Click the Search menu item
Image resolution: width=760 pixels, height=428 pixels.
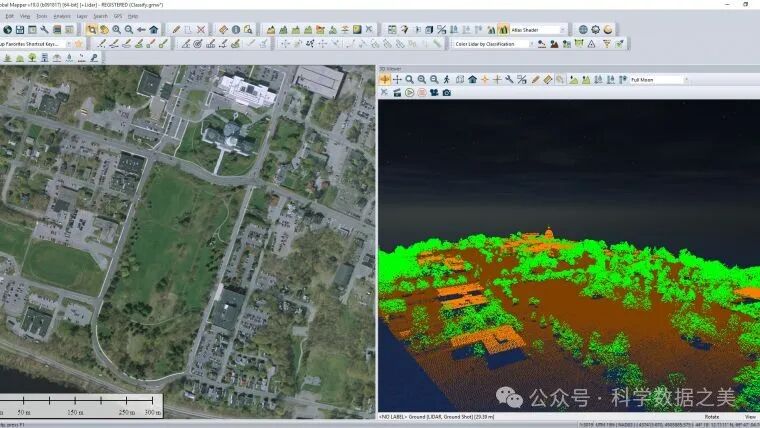point(101,16)
